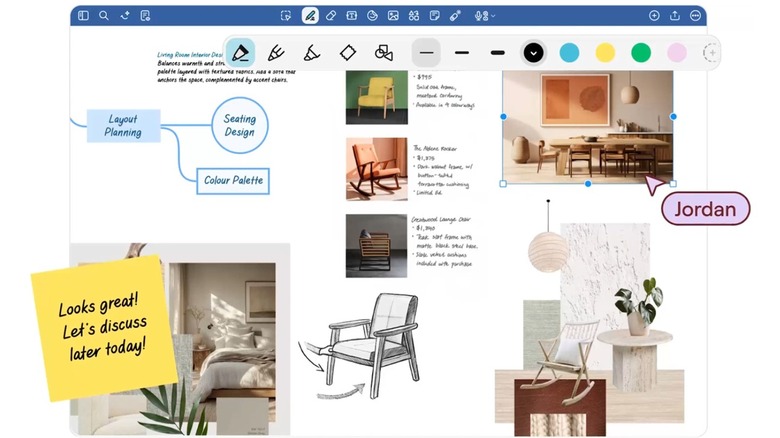Click the Seating Design circle node
The width and height of the screenshot is (780, 438).
click(240, 125)
